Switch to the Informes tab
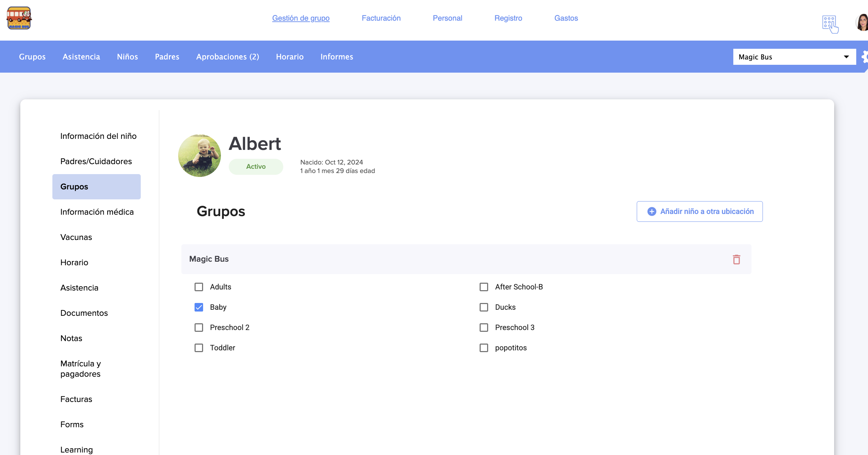 (x=336, y=57)
